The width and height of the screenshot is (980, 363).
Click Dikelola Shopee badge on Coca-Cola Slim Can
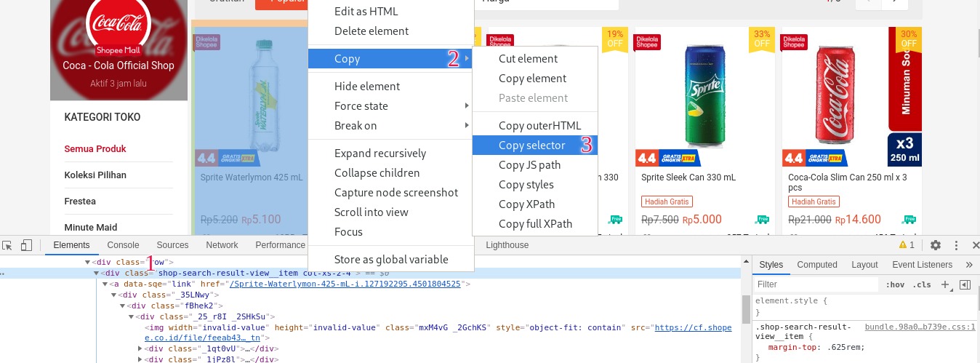(794, 42)
